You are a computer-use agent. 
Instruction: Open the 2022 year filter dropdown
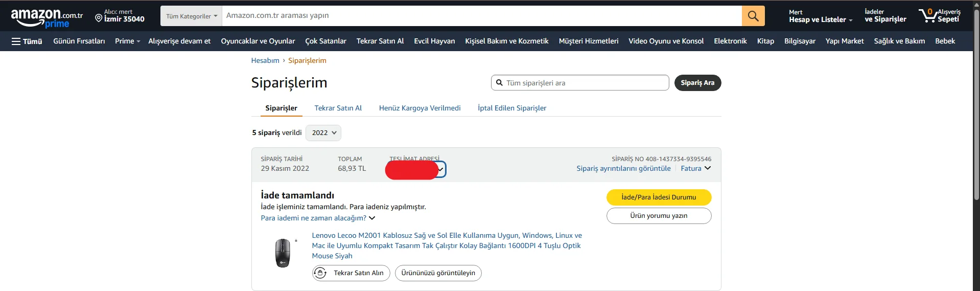[x=323, y=133]
